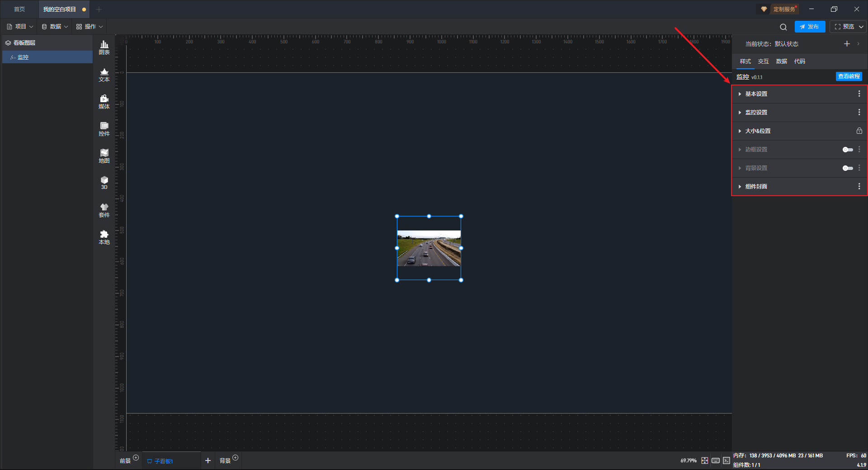Add a new sub-board with plus

(208, 461)
